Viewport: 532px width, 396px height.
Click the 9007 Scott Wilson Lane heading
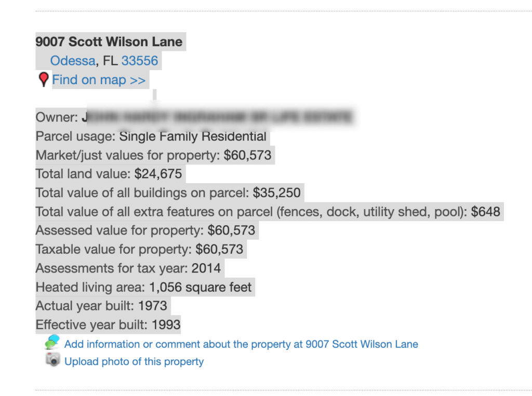(x=109, y=42)
